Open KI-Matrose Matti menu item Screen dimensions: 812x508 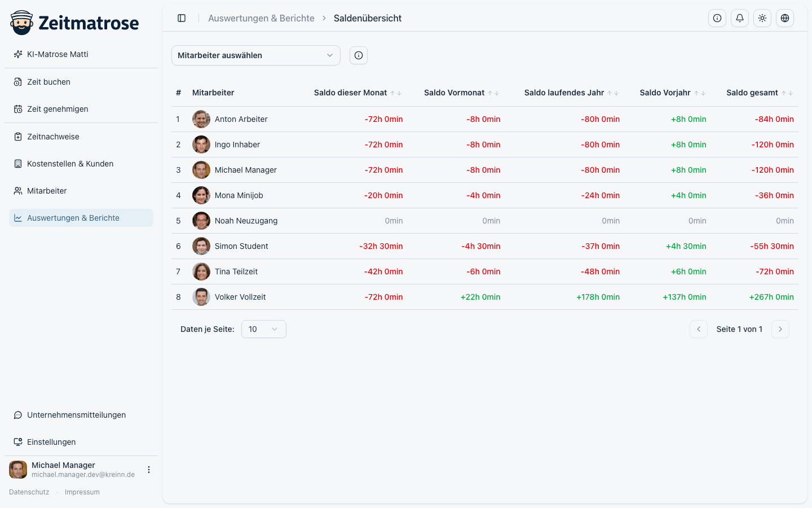pyautogui.click(x=81, y=54)
